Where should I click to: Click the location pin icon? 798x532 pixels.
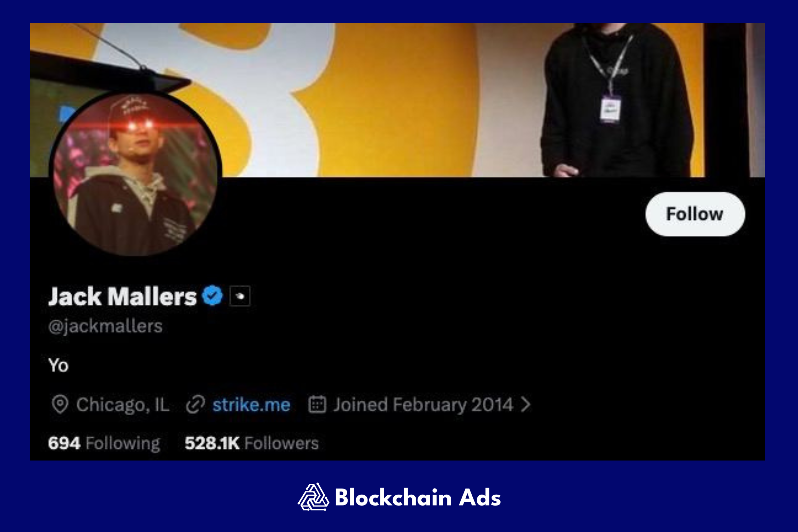[60, 404]
